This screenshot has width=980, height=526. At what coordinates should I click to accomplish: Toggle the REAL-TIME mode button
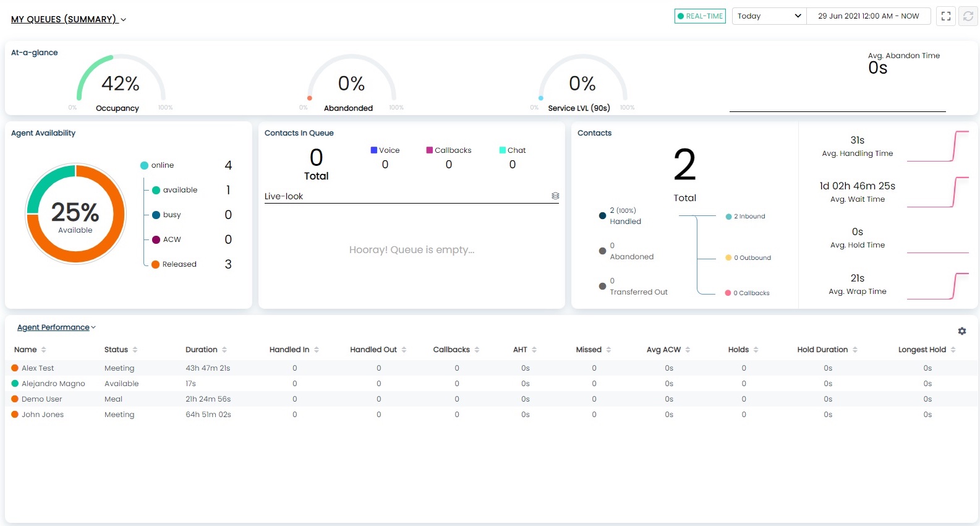(x=700, y=16)
